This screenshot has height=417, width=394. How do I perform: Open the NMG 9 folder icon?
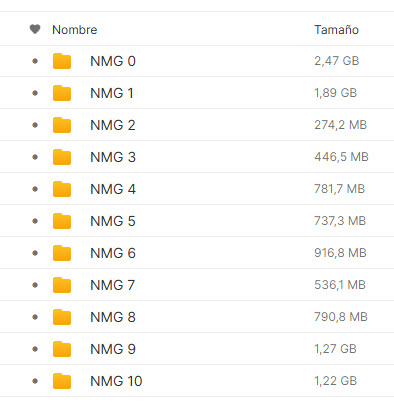(62, 349)
